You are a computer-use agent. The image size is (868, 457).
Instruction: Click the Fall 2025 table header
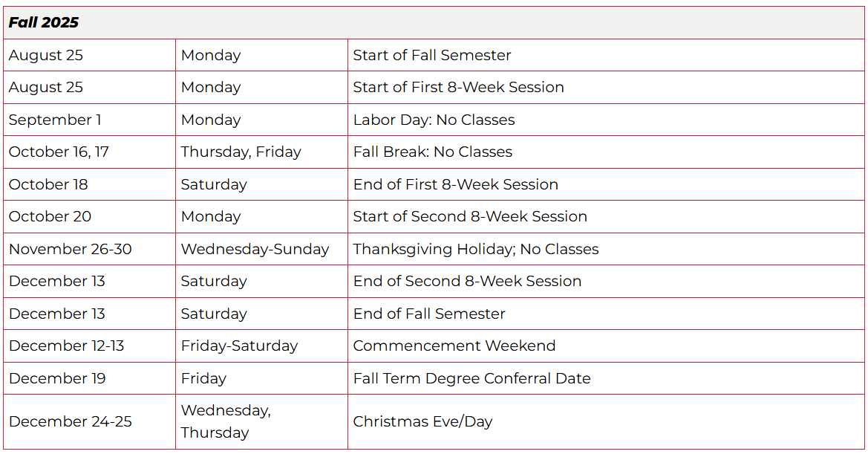[x=44, y=22]
